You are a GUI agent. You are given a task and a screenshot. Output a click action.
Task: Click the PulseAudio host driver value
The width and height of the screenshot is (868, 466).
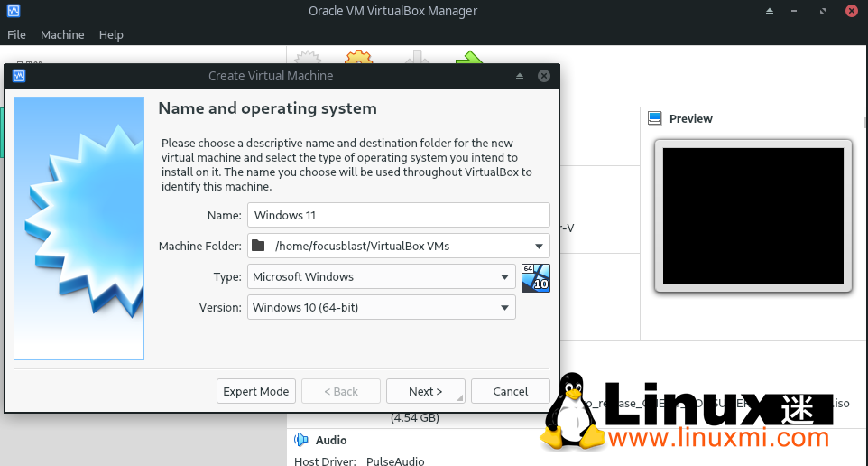pyautogui.click(x=395, y=461)
